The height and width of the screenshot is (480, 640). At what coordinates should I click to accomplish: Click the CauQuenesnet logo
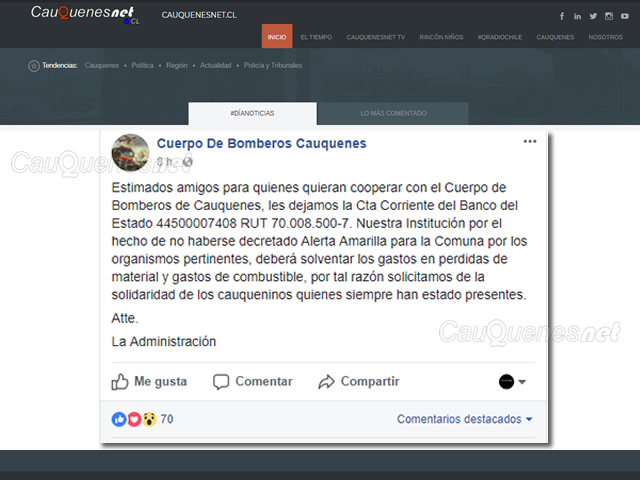pos(85,14)
